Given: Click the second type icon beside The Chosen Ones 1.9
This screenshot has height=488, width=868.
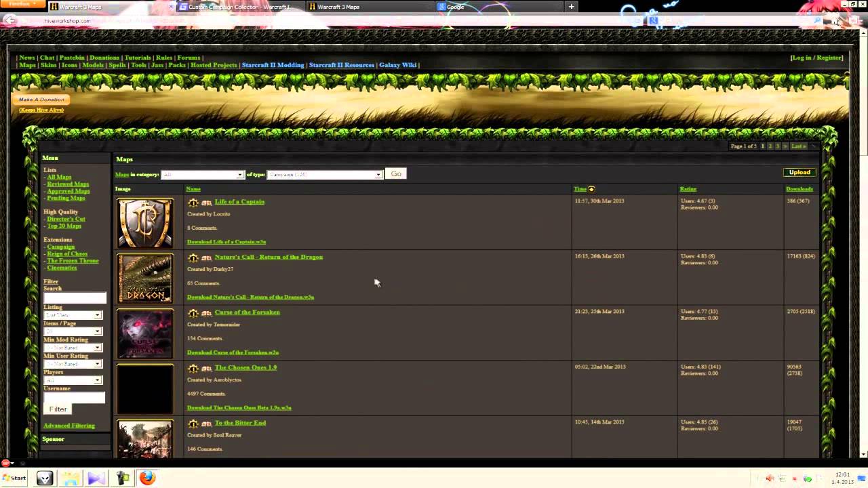Looking at the screenshot, I should click(x=206, y=368).
